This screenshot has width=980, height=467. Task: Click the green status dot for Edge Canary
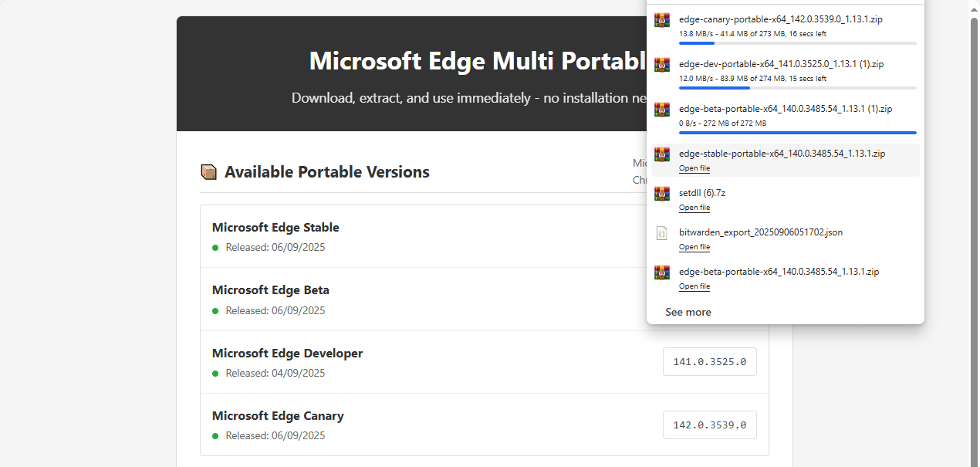(216, 436)
